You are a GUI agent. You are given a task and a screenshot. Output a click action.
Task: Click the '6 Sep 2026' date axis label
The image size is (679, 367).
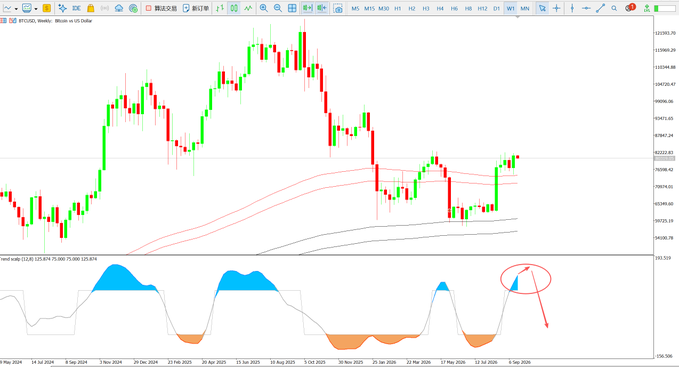tap(519, 362)
